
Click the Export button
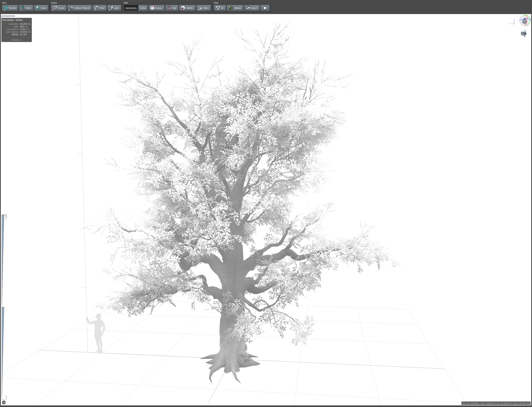252,8
